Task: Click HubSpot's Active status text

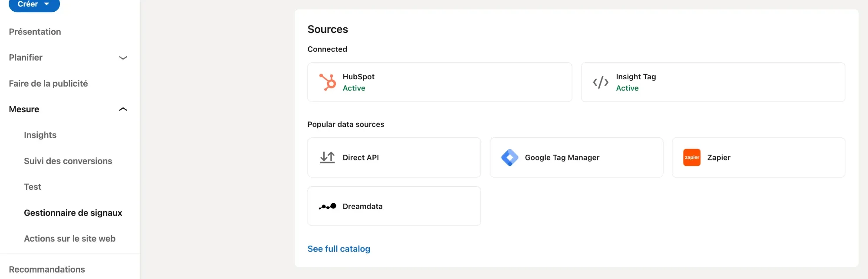Action: point(354,88)
